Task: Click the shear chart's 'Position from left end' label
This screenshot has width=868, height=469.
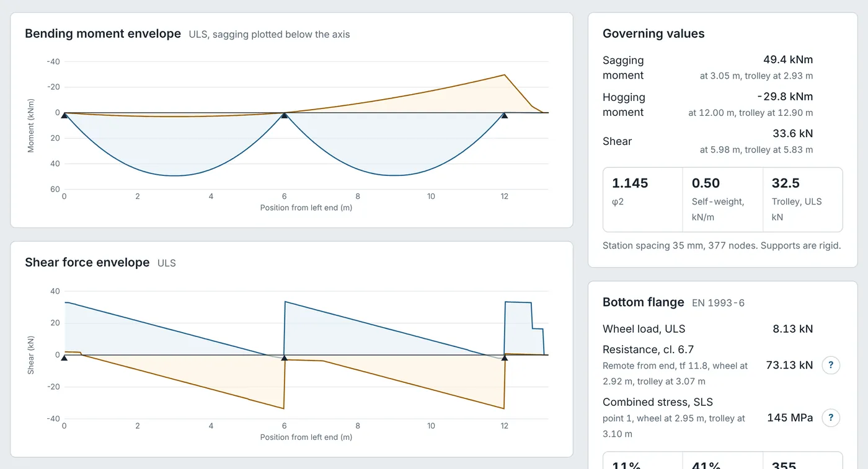Action: pyautogui.click(x=306, y=437)
